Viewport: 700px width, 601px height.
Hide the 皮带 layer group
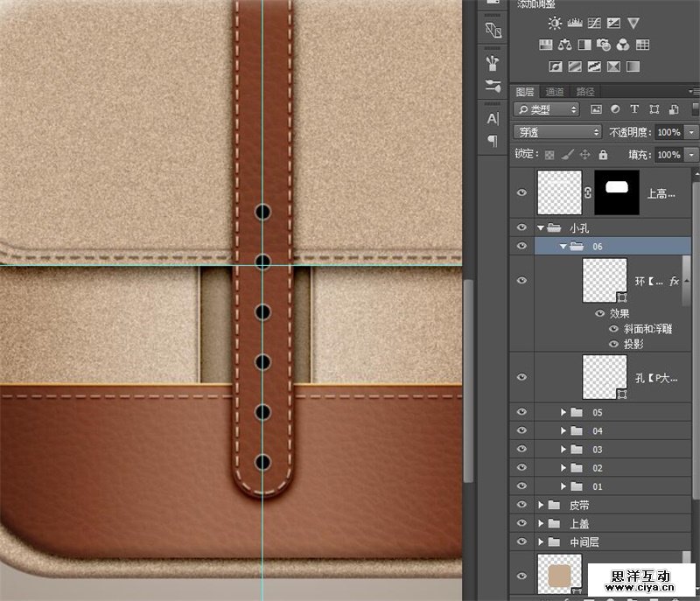point(522,505)
